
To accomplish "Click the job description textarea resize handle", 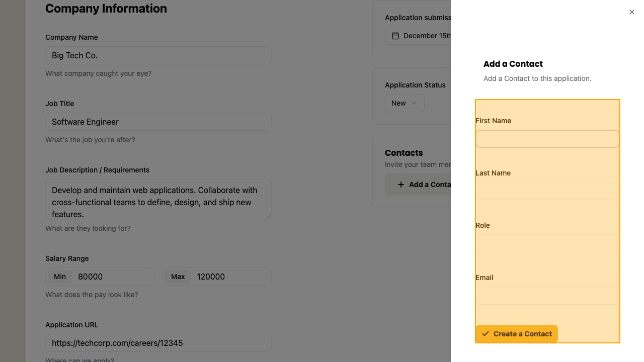I will point(269,216).
